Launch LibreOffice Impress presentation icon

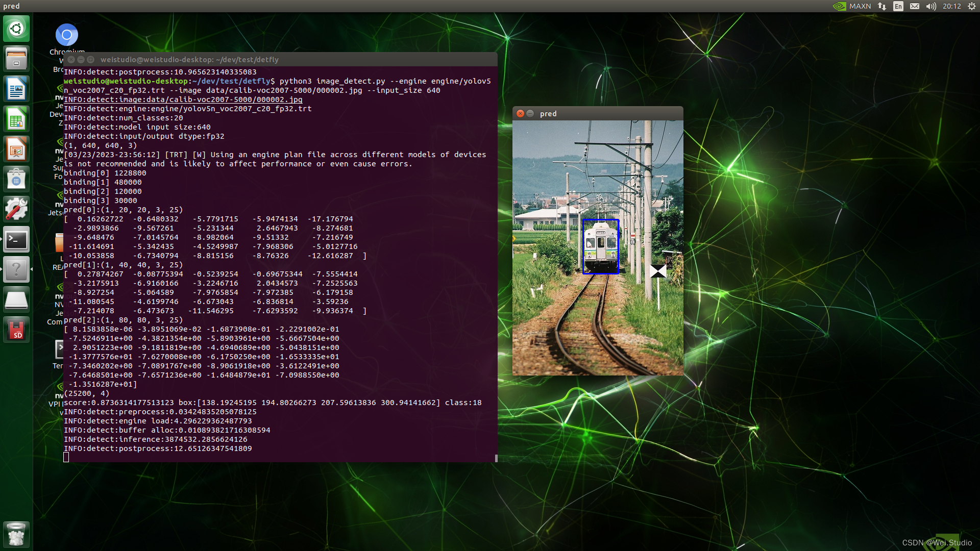[16, 149]
